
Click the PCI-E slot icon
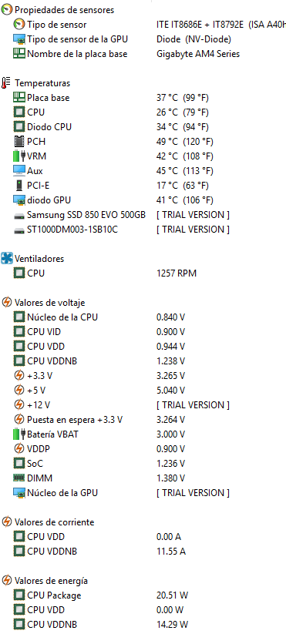pos(19,186)
